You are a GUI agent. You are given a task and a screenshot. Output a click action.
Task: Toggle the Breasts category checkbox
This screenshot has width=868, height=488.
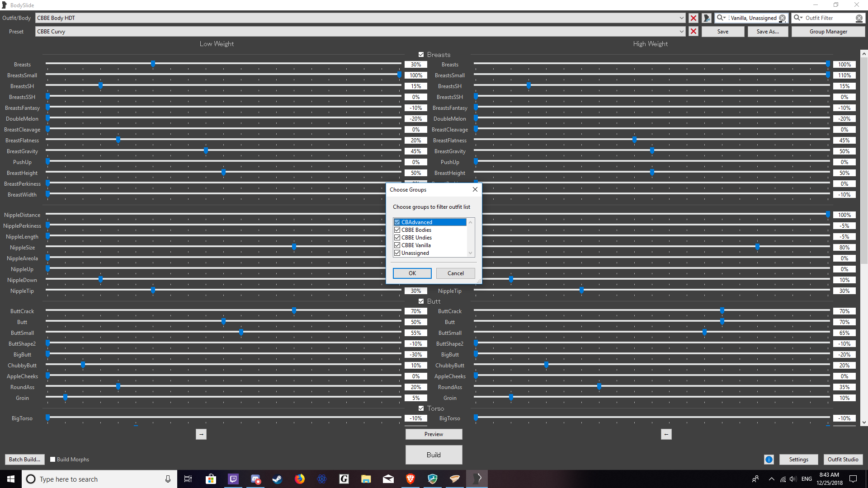point(421,55)
